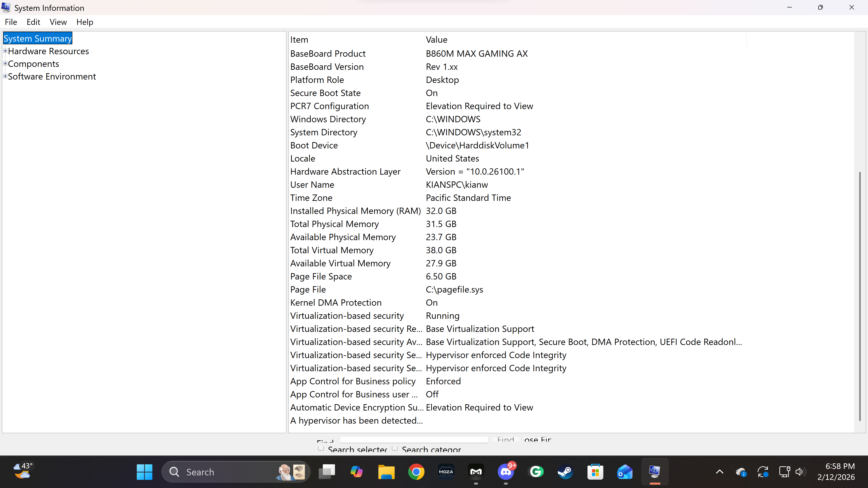Open Google Chrome from the taskbar
The height and width of the screenshot is (488, 868).
click(x=416, y=472)
